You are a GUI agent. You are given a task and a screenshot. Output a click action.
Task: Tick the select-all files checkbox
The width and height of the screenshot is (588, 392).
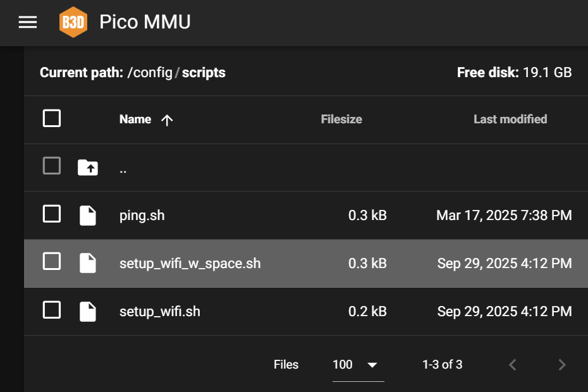52,118
